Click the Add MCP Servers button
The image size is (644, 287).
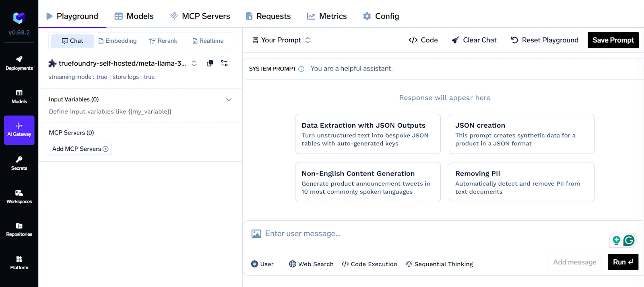pos(80,149)
